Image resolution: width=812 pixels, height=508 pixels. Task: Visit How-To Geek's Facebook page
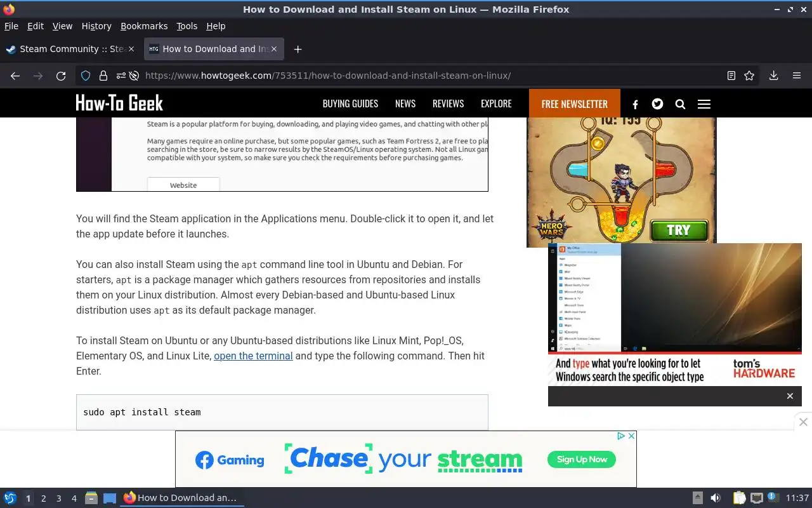(x=635, y=104)
